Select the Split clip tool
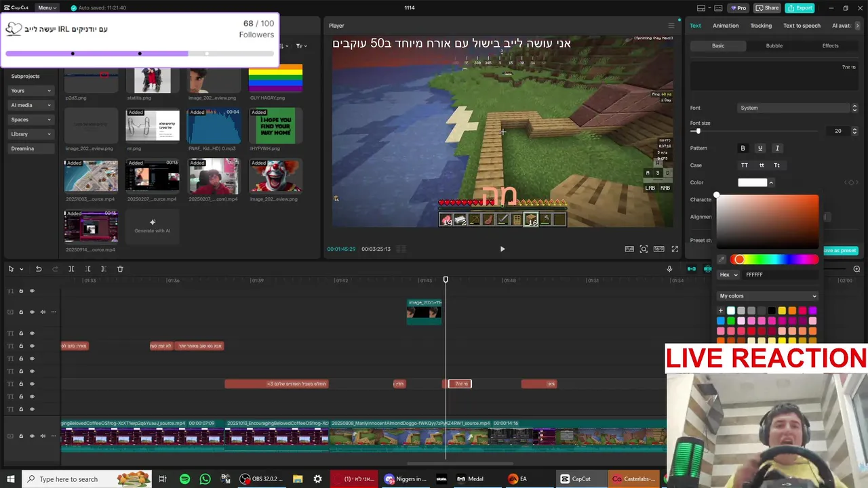The image size is (868, 488). (71, 269)
